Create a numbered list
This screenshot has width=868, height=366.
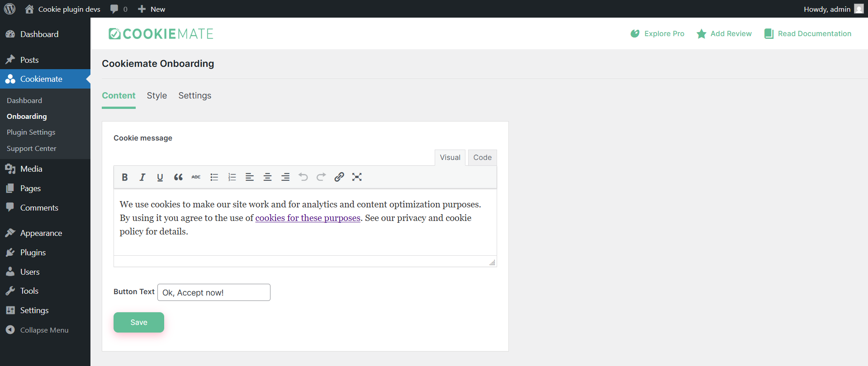click(232, 177)
